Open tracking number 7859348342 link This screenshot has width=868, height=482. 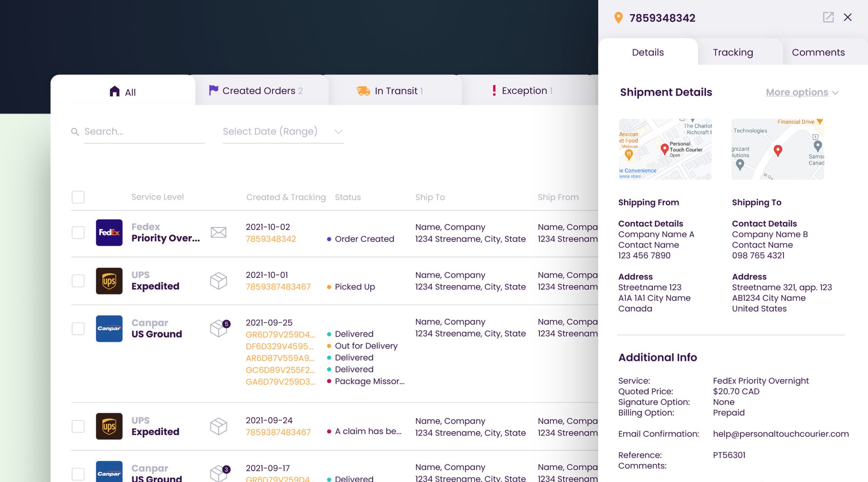270,239
